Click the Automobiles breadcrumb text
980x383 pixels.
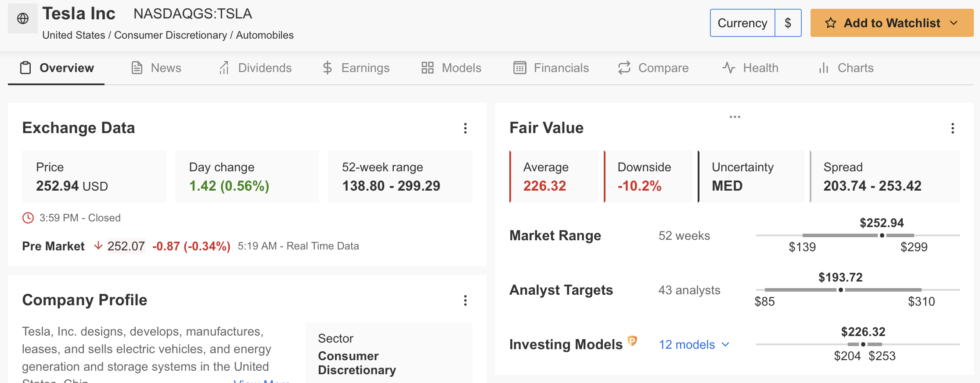[x=265, y=35]
